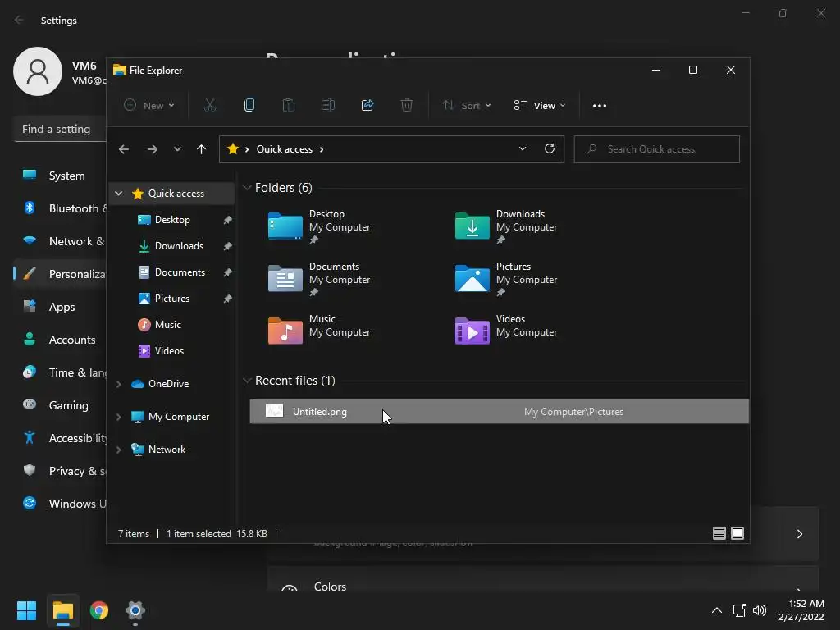Collapse the Folders (6) group
The height and width of the screenshot is (630, 840).
tap(247, 188)
